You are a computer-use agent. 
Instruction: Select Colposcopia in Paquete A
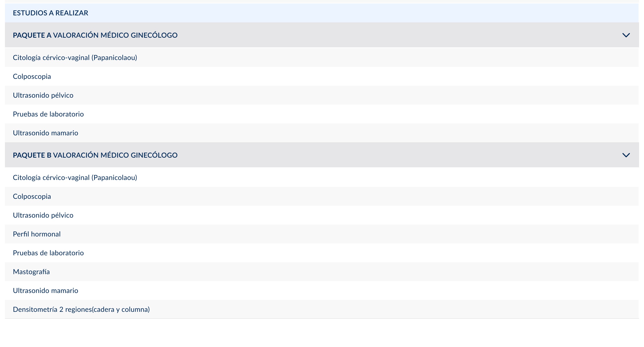tap(322, 76)
